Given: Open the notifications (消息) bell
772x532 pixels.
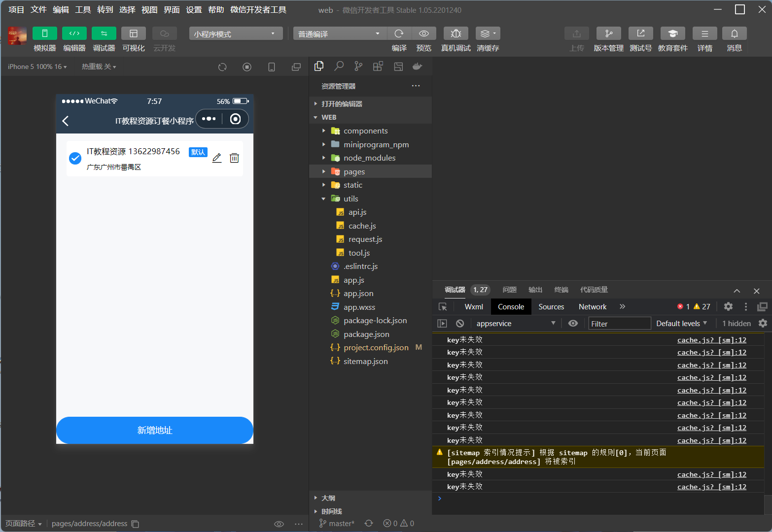Looking at the screenshot, I should click(735, 33).
